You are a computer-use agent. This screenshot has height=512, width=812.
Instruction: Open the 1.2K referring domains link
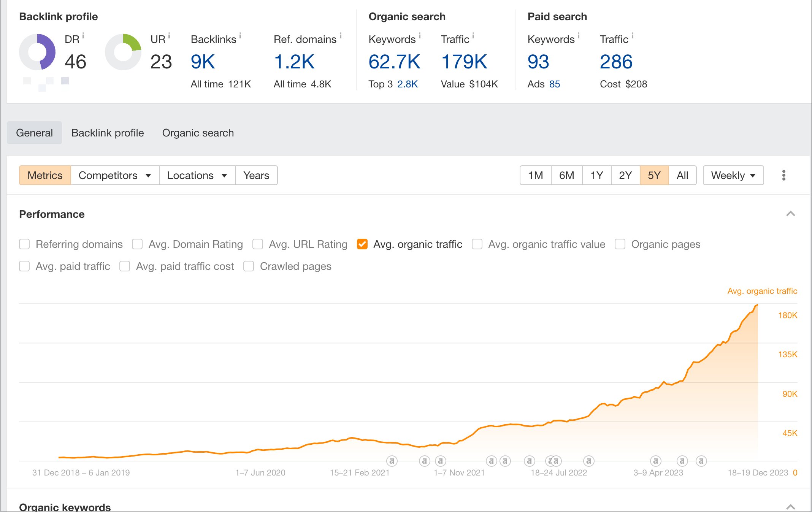(x=294, y=62)
